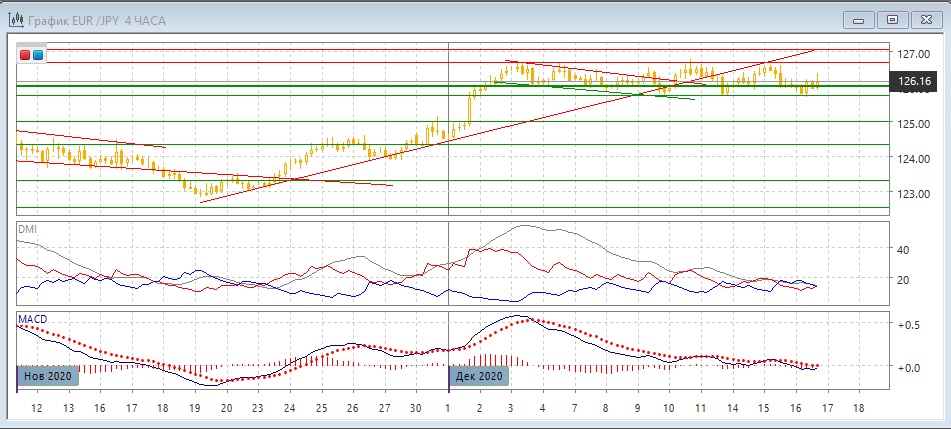951x429 pixels.
Task: Click the Дек 2020 month marker
Action: (478, 376)
